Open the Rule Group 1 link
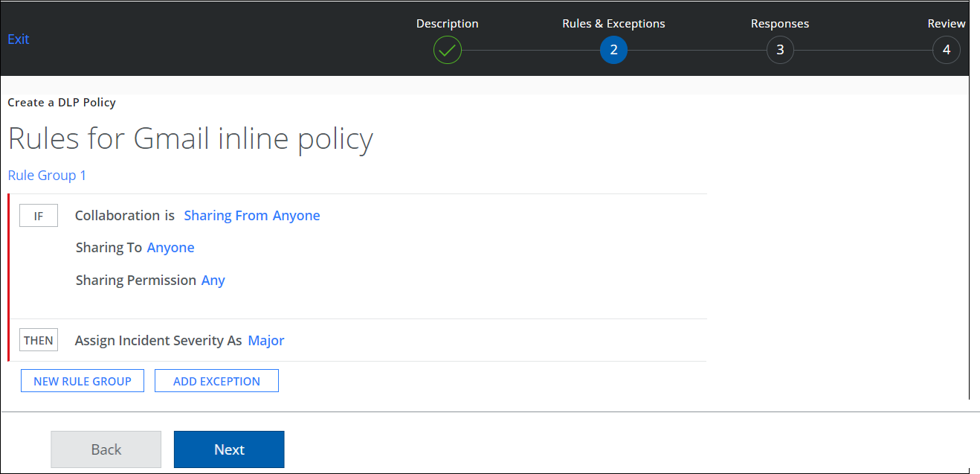The image size is (980, 474). 47,176
